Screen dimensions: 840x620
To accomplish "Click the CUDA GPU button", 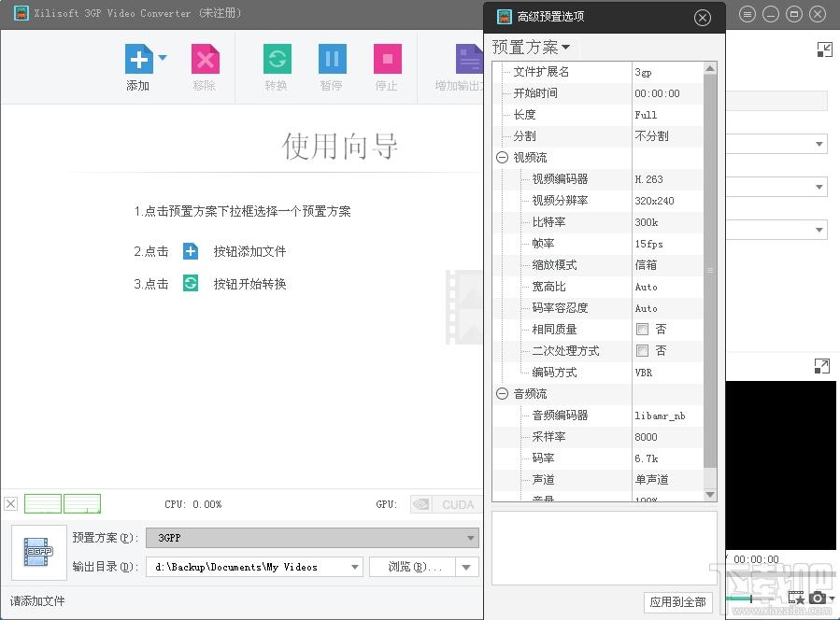I will coord(446,504).
